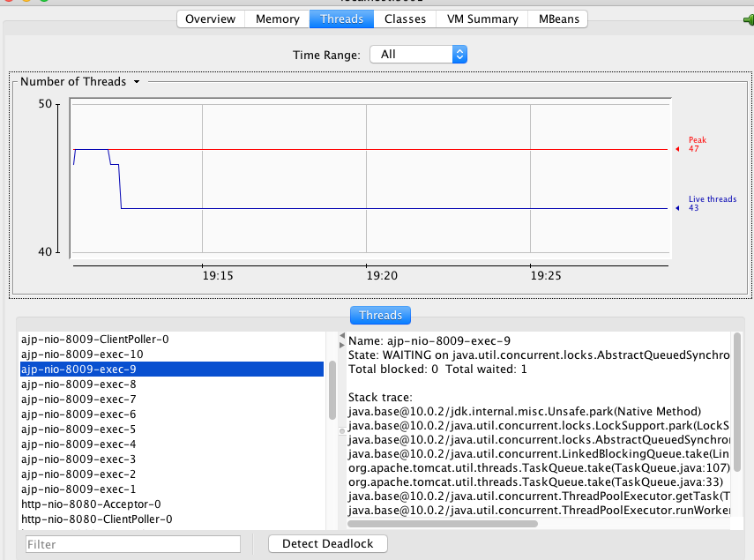Select thread ajp-nio-8009-exec-5

(x=78, y=429)
